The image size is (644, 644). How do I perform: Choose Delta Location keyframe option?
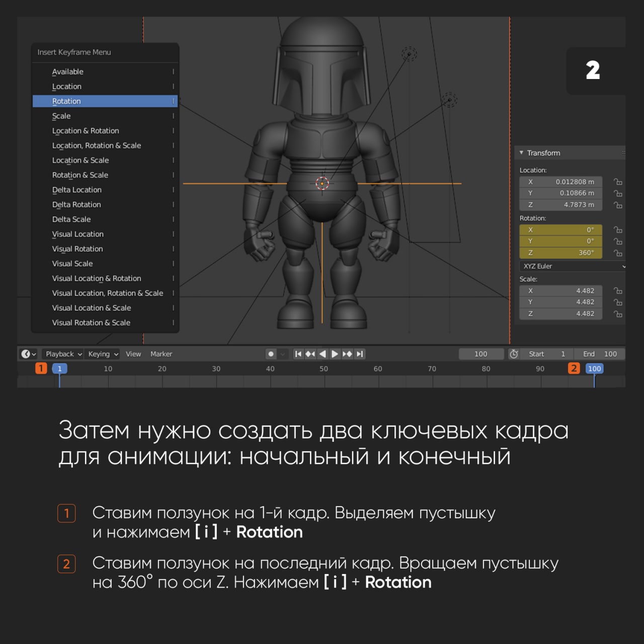(x=105, y=190)
